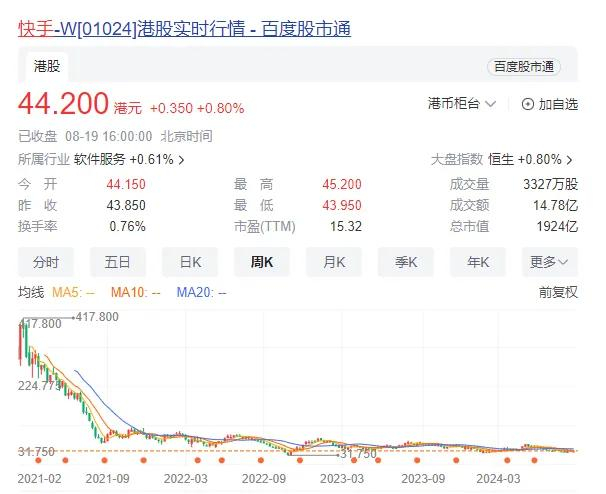Click the 加自选 add-to-watchlist icon
The height and width of the screenshot is (494, 606).
528,104
